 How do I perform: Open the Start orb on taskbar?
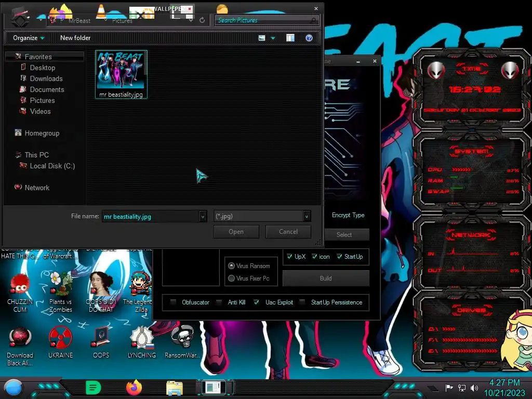point(14,388)
